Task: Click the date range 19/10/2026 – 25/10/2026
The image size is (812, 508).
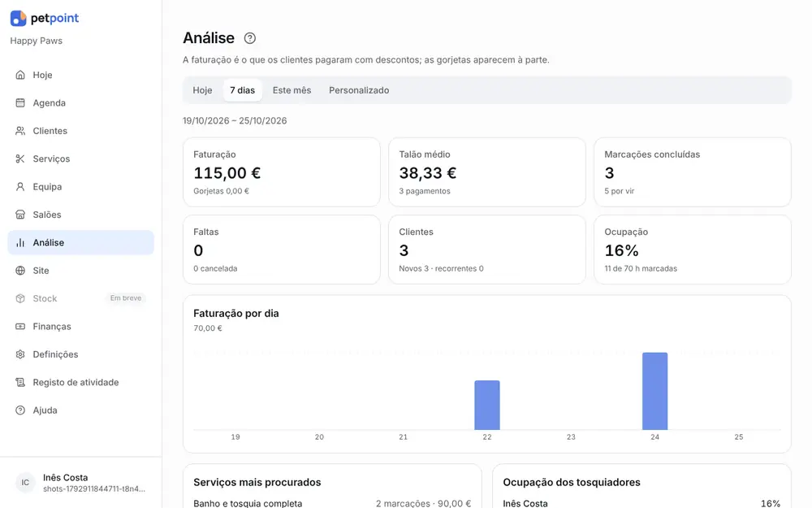Action: tap(235, 121)
